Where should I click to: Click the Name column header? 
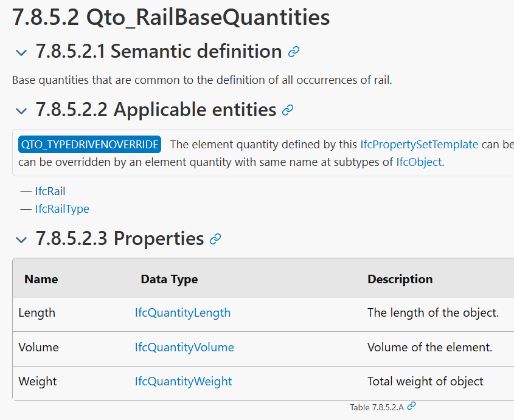click(41, 279)
